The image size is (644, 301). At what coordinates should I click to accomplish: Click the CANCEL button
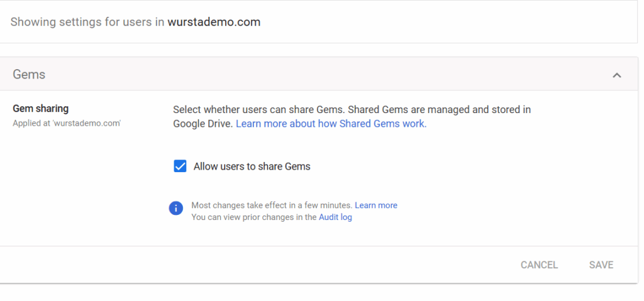539,265
